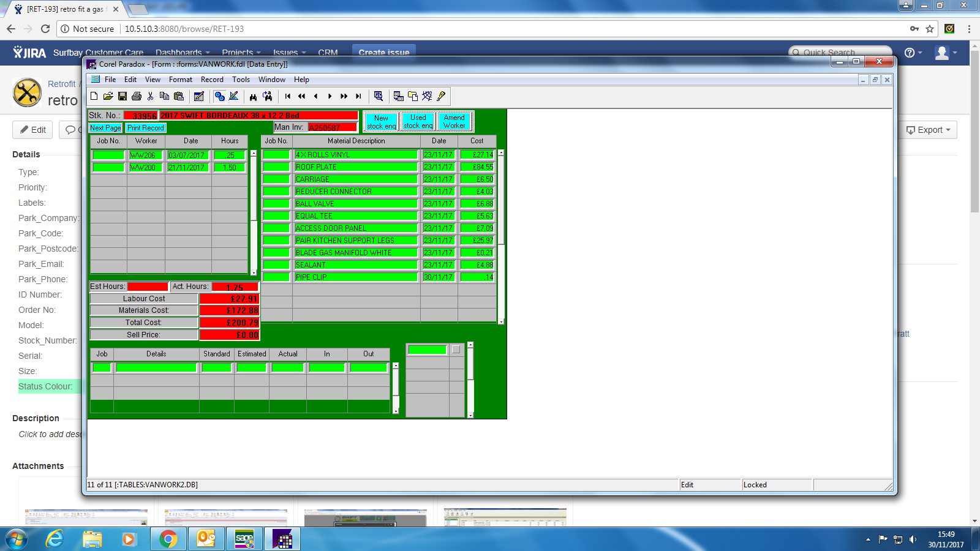The image size is (980, 551).
Task: Click the Est Hours input field
Action: tap(148, 287)
